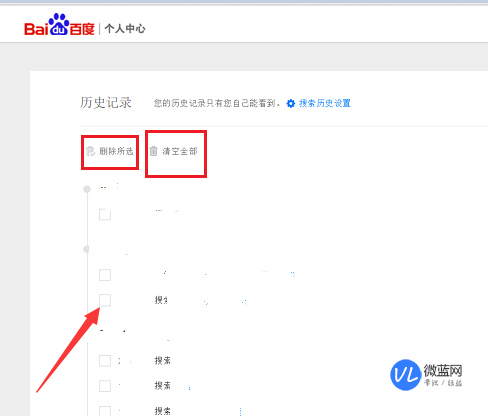Click the 微蓝网 watermark text
488x416 pixels.
pos(443,370)
